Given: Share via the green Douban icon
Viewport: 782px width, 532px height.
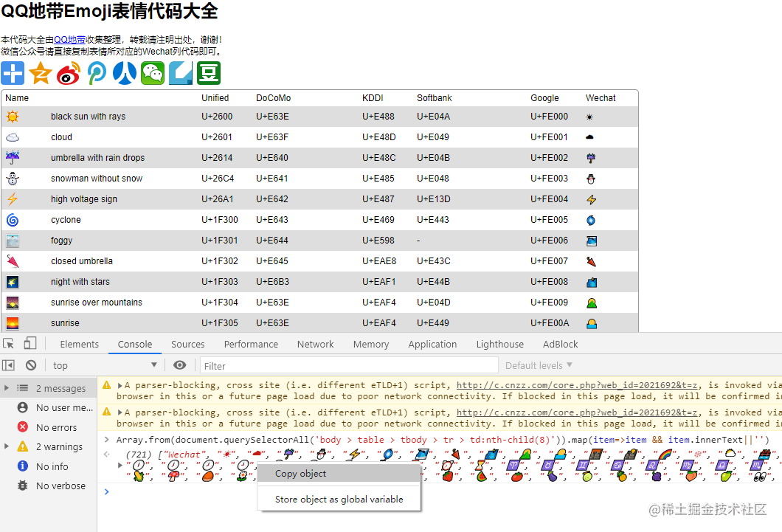Looking at the screenshot, I should [209, 73].
